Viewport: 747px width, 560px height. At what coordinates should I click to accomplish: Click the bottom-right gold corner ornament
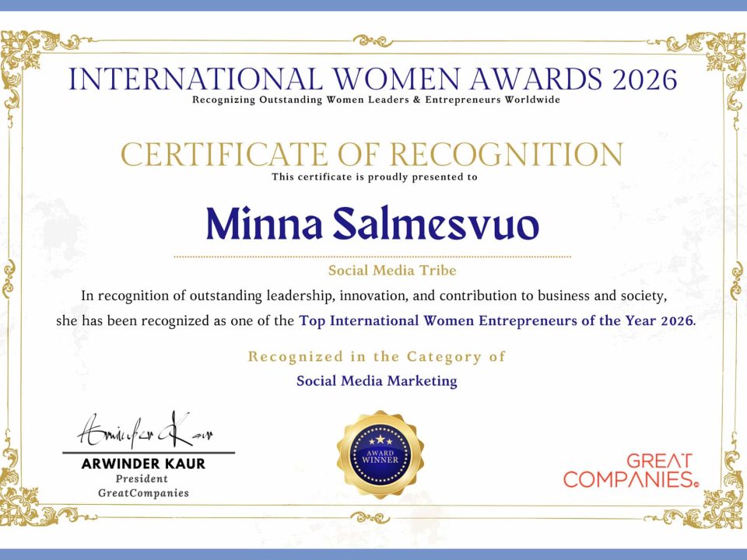(x=717, y=502)
